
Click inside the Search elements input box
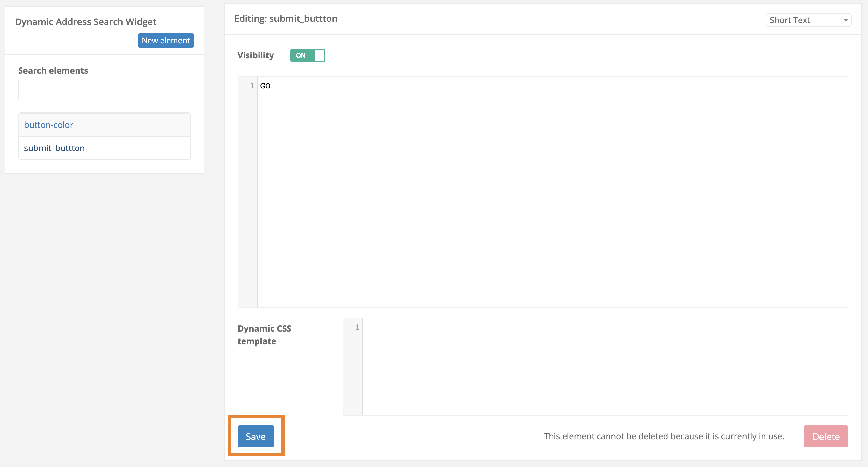click(81, 89)
